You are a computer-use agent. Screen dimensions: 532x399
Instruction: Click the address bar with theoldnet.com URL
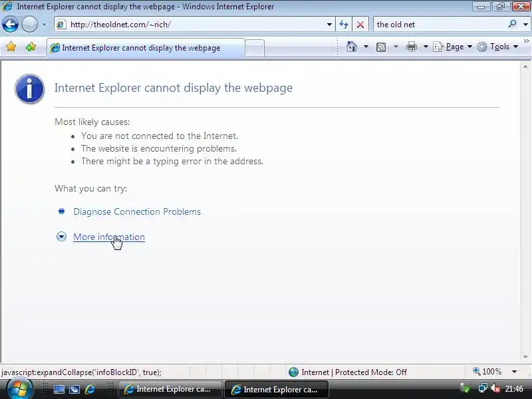194,25
